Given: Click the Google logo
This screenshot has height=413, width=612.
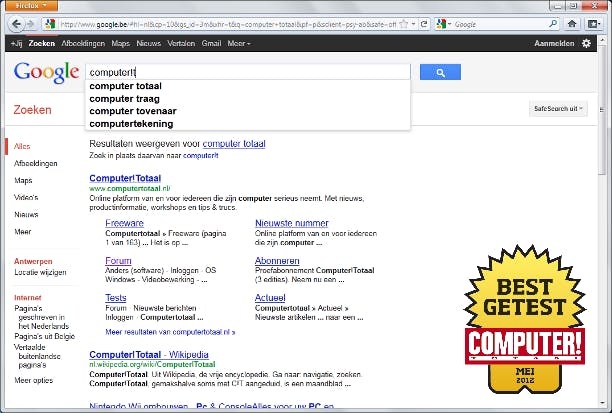Looking at the screenshot, I should point(46,72).
